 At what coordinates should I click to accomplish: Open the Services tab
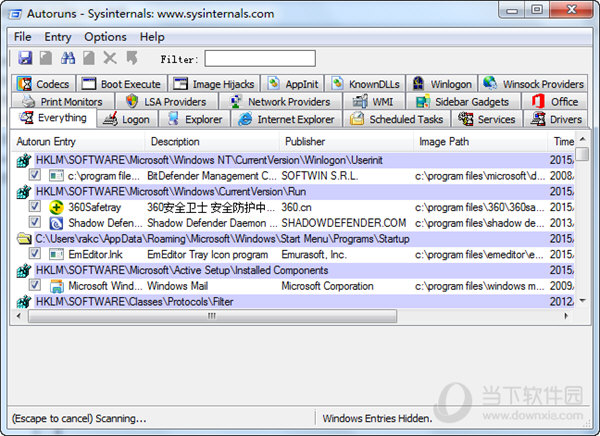tap(487, 119)
